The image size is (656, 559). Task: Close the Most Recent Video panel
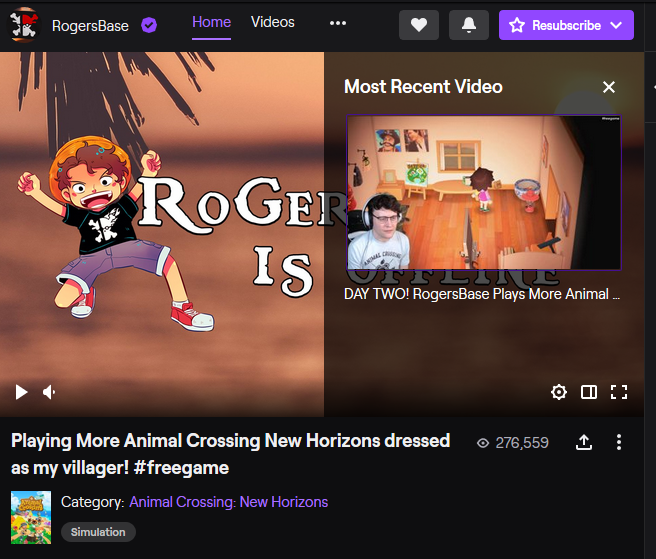(x=609, y=87)
